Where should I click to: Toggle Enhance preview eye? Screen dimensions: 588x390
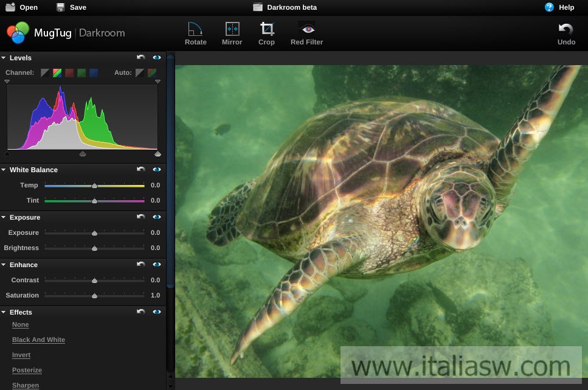157,264
